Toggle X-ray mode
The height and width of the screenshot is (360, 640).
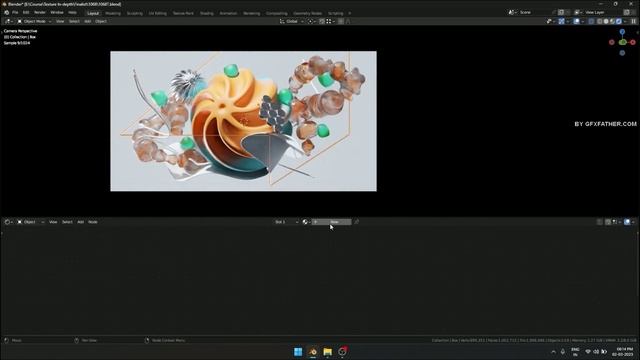pyautogui.click(x=591, y=21)
